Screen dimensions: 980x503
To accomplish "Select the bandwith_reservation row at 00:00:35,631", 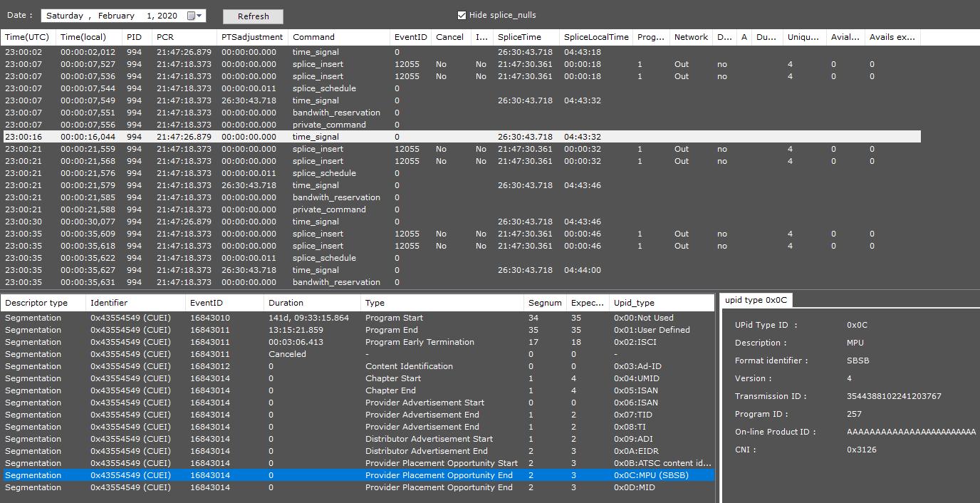I will pos(461,282).
